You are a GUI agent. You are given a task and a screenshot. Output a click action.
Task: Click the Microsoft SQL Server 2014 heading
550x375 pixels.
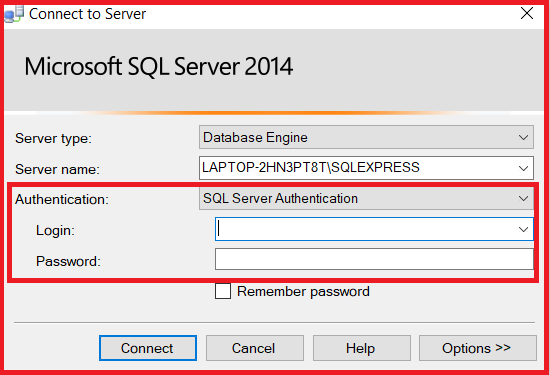pyautogui.click(x=159, y=66)
